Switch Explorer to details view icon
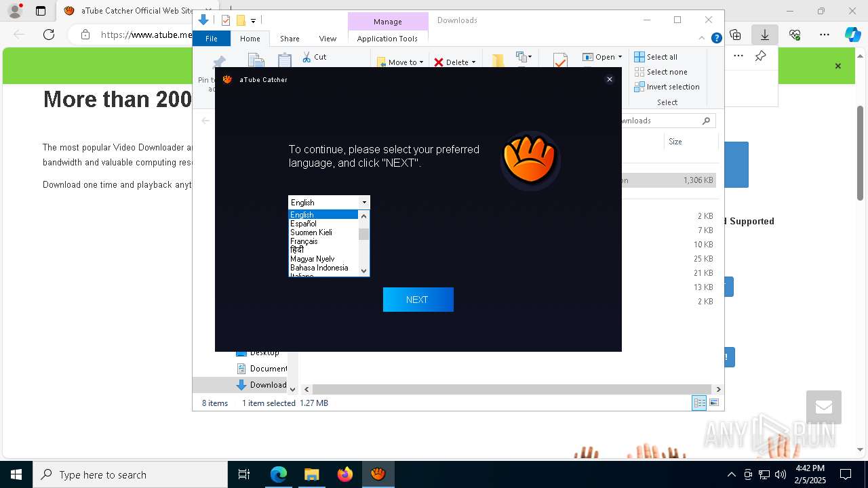 pos(699,403)
